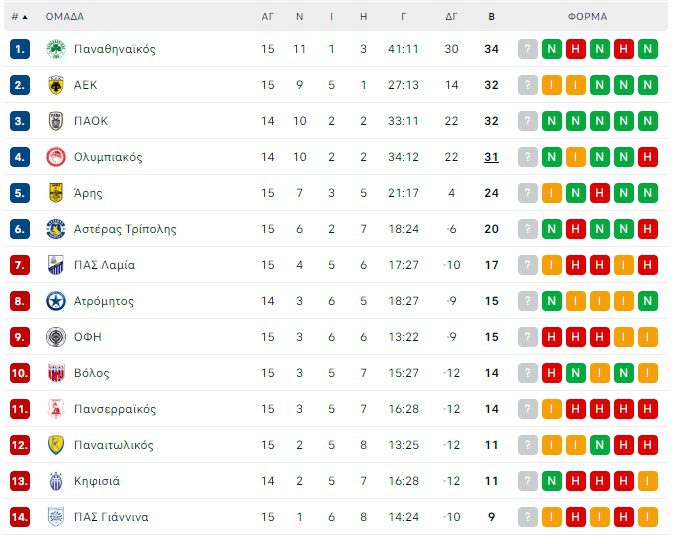This screenshot has height=544, width=675.
Task: Open the Πανσερραϊκός team link
Action: pyautogui.click(x=115, y=409)
